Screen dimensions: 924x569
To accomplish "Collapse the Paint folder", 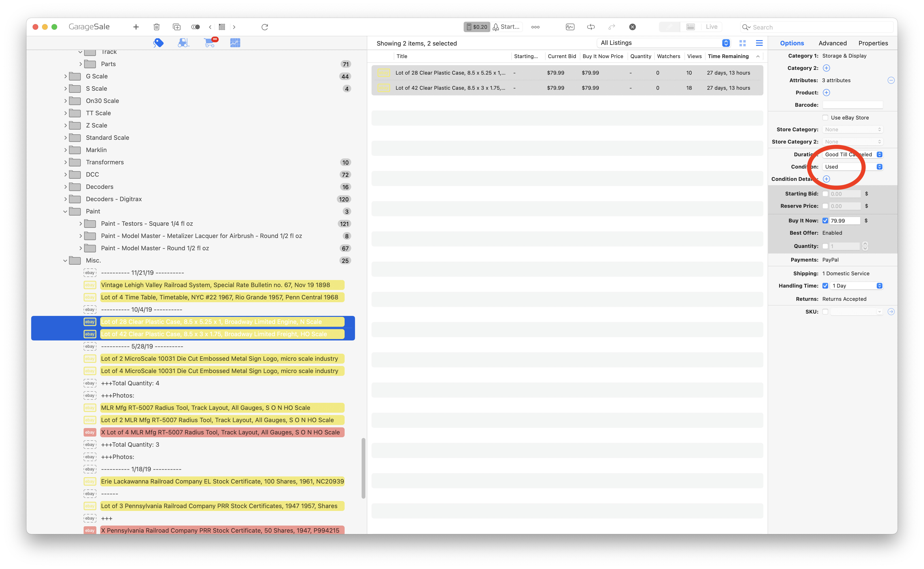I will (x=65, y=212).
